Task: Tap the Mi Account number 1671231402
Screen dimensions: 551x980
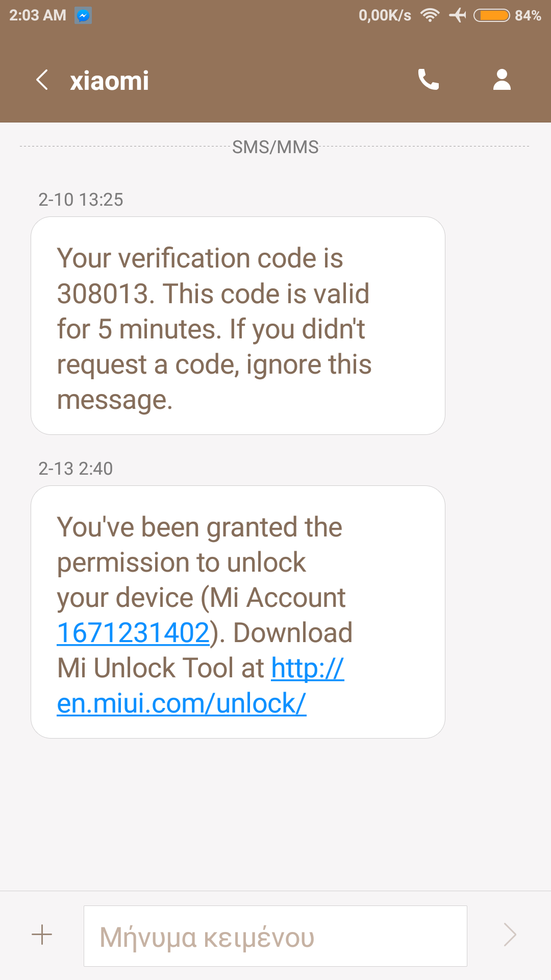Action: point(133,633)
